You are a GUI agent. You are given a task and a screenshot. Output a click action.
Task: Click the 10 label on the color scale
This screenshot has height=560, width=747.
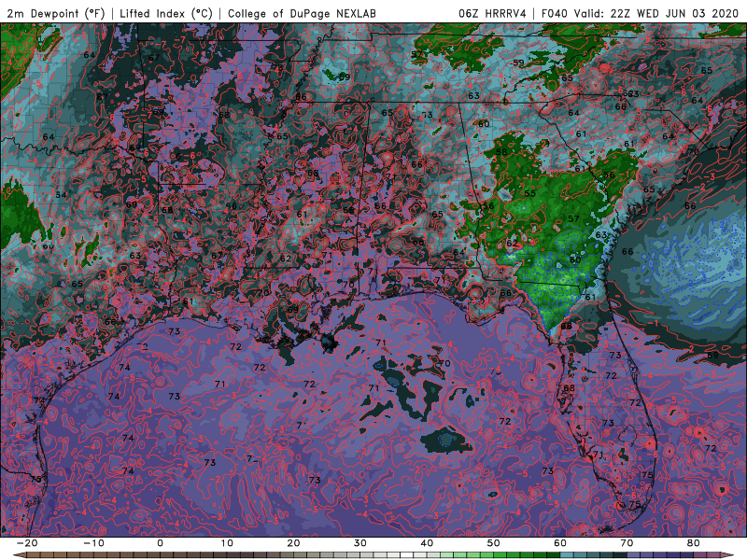pyautogui.click(x=227, y=543)
